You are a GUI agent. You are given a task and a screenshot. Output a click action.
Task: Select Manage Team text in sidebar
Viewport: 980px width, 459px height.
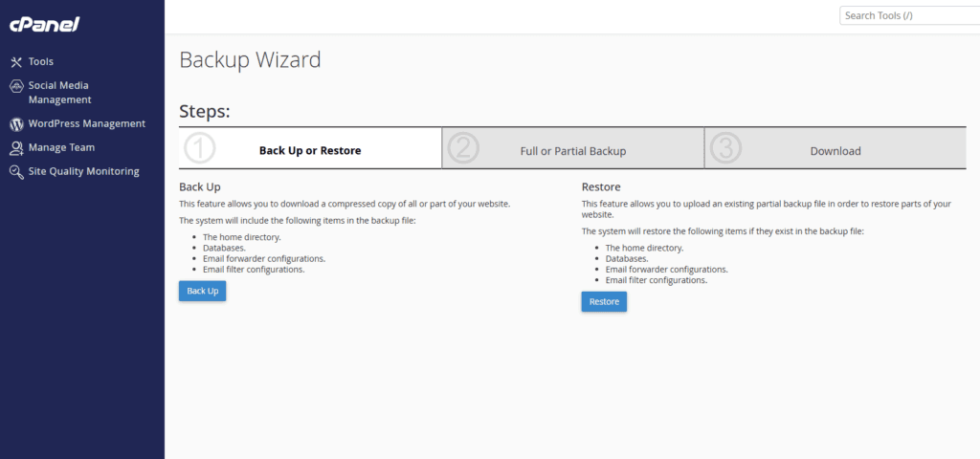(x=61, y=148)
